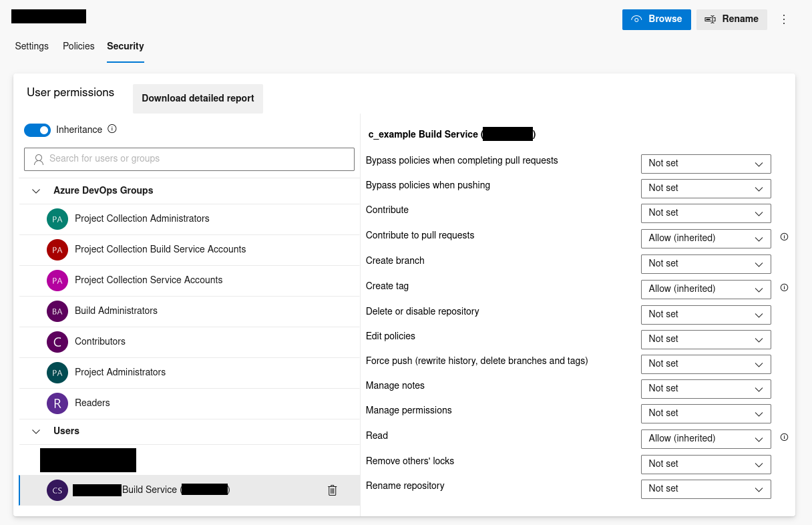Click info icon beside Create tag permission
Screen dimensions: 812x525
pyautogui.click(x=784, y=288)
